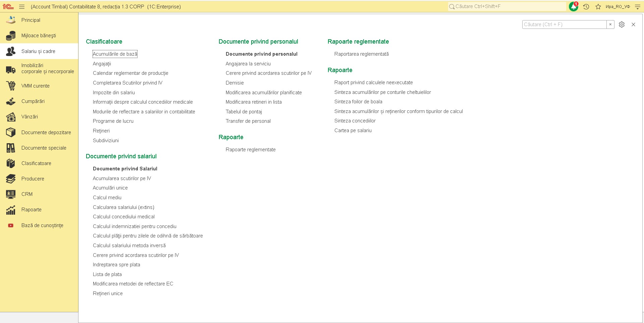
Task: Go to the Producere section
Action: pyautogui.click(x=33, y=179)
